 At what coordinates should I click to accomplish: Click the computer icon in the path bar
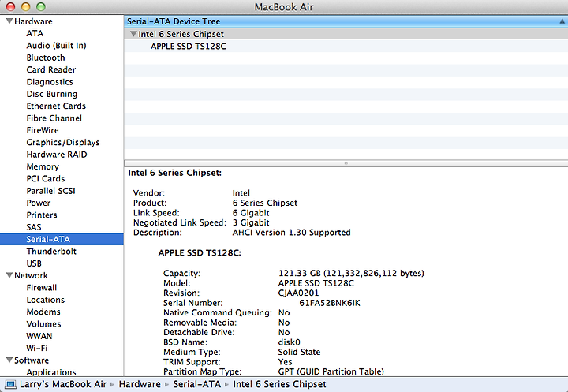(x=10, y=384)
